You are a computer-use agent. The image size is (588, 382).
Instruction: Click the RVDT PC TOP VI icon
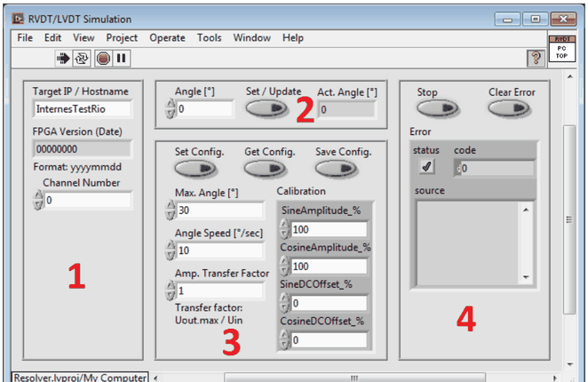561,48
